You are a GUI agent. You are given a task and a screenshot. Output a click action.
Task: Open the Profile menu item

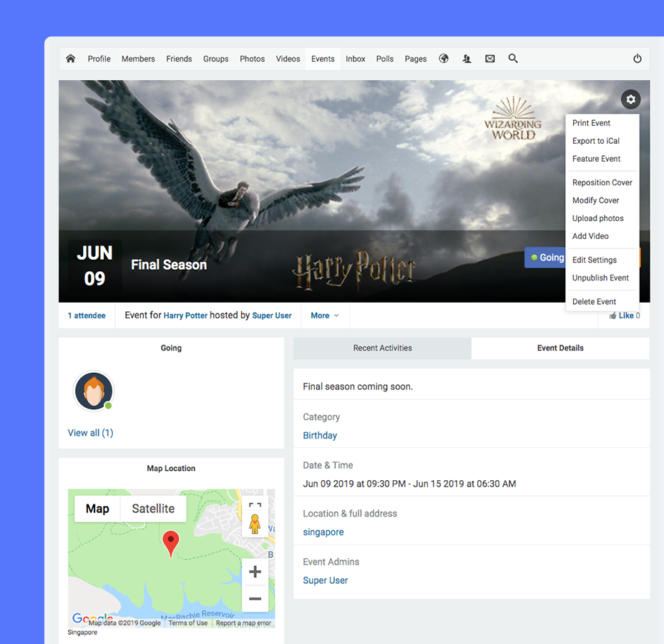point(99,59)
